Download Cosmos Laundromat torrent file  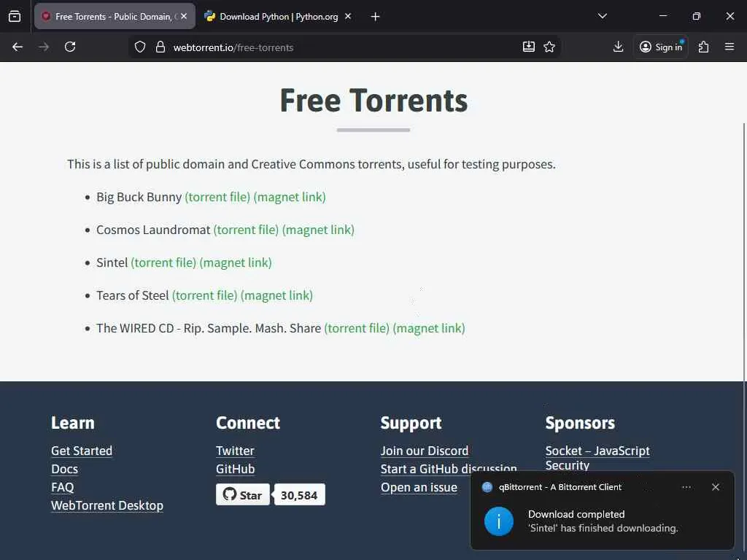coord(246,230)
